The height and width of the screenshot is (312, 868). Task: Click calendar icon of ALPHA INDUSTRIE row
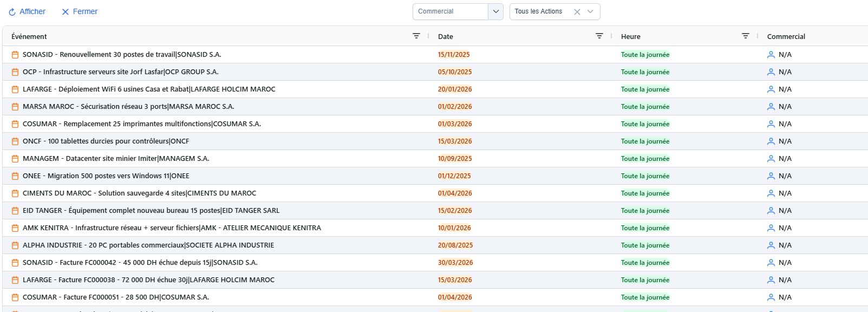tap(15, 245)
